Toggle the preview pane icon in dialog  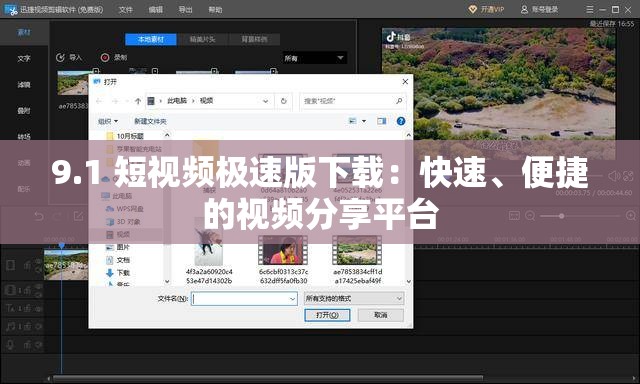[x=382, y=121]
